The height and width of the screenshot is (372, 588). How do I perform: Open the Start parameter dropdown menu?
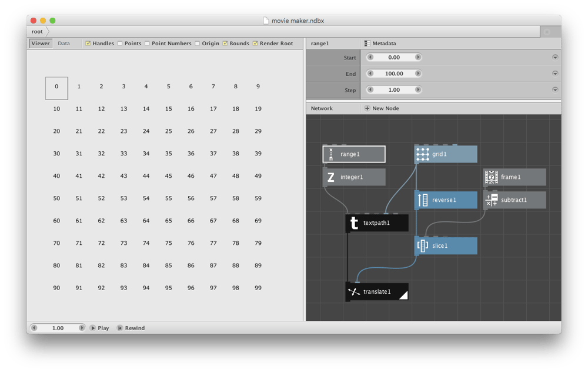click(555, 58)
